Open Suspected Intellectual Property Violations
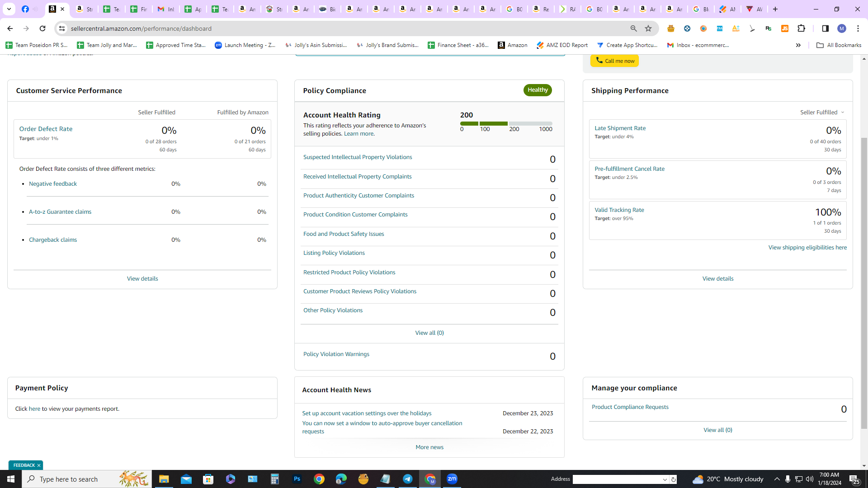The height and width of the screenshot is (488, 868). click(358, 157)
